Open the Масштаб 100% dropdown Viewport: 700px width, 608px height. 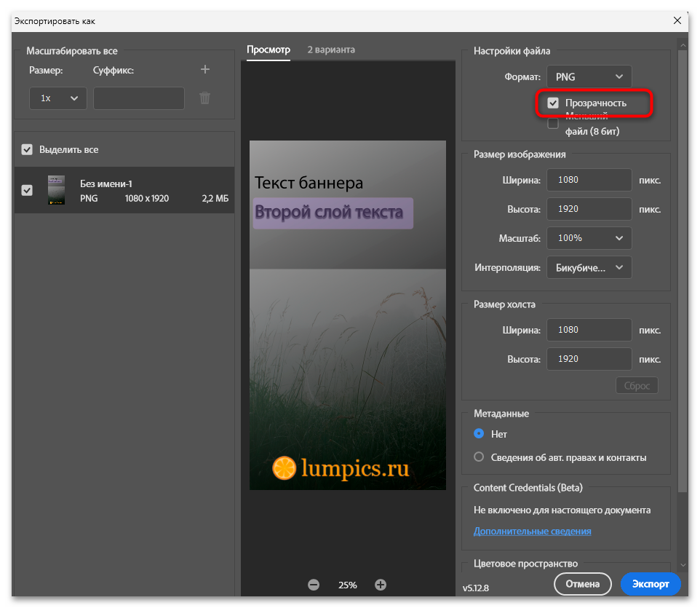(589, 238)
